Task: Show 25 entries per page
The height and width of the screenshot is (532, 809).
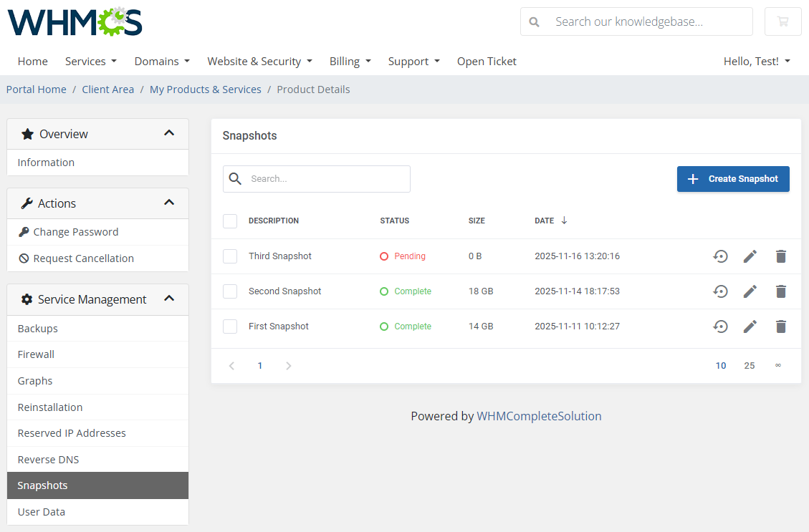Action: (750, 365)
